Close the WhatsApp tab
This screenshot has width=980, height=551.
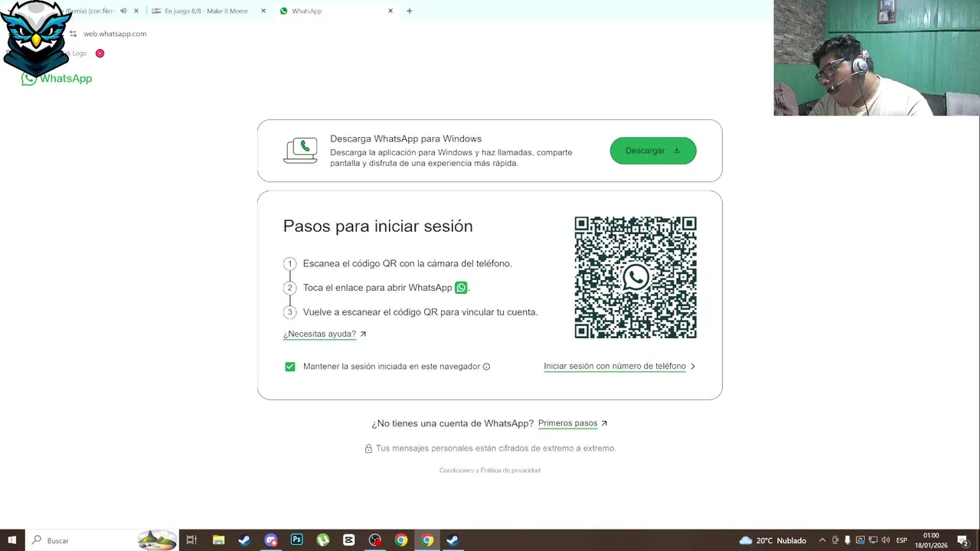tap(390, 11)
